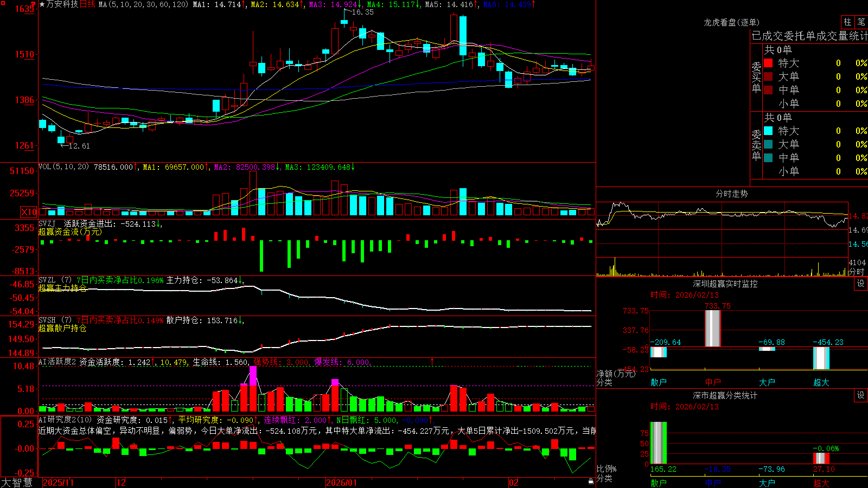Click the teal 中单 sell-order swatch
This screenshot has width=868, height=488.
click(768, 158)
